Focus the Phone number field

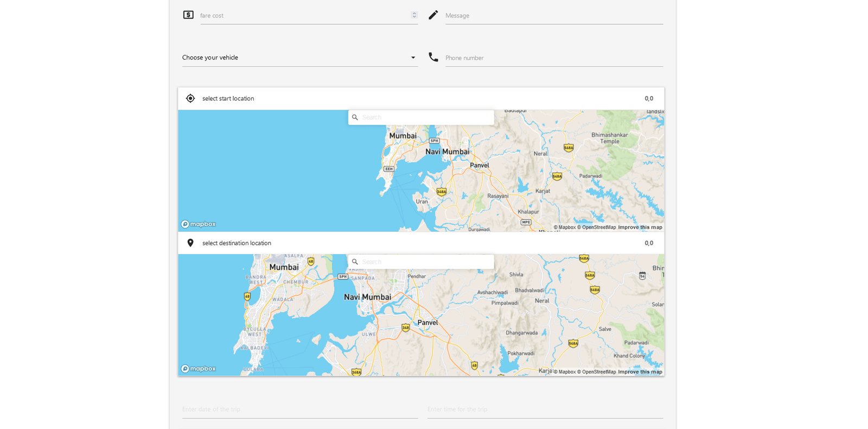(x=553, y=58)
